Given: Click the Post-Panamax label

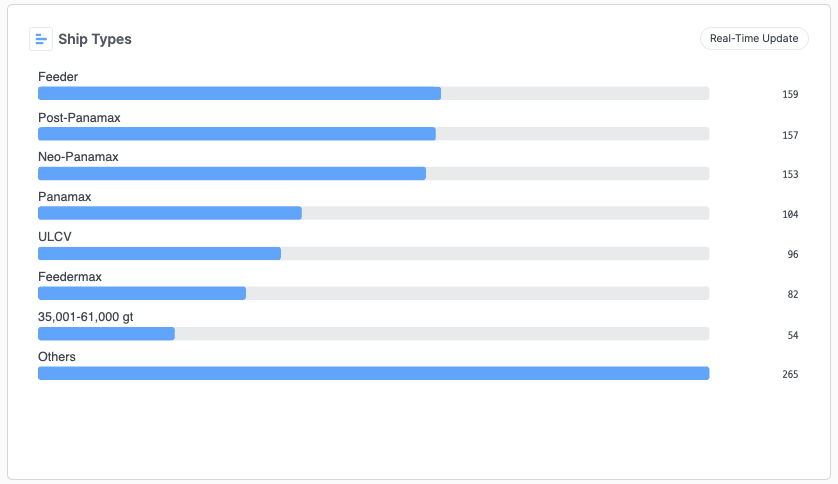Looking at the screenshot, I should (x=79, y=118).
